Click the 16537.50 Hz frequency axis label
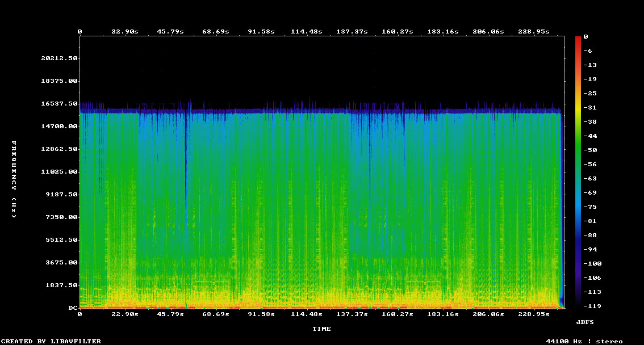The height and width of the screenshot is (345, 644). (59, 104)
